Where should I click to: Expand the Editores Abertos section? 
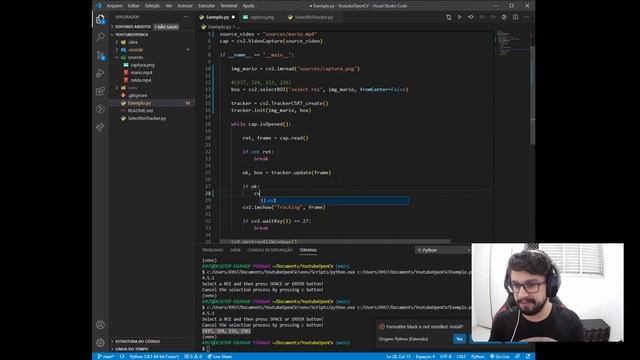coord(152,27)
